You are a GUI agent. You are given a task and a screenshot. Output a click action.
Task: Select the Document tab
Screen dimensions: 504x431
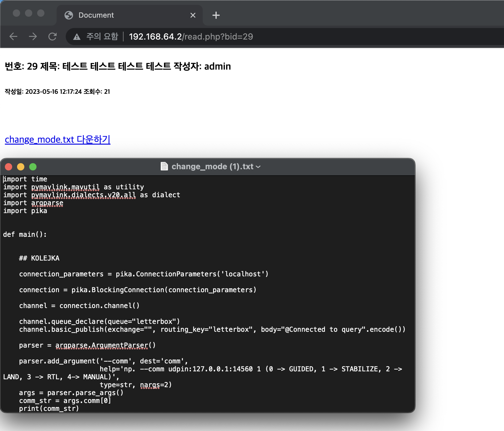pos(129,15)
